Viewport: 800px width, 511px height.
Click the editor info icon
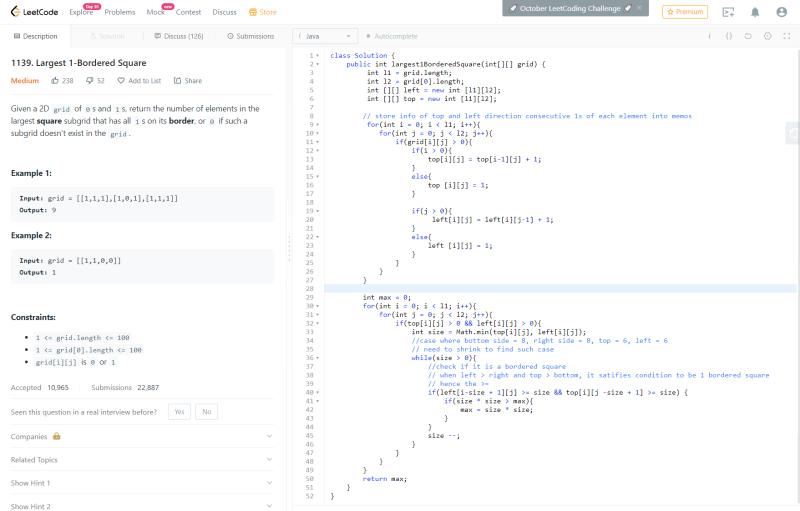point(710,36)
